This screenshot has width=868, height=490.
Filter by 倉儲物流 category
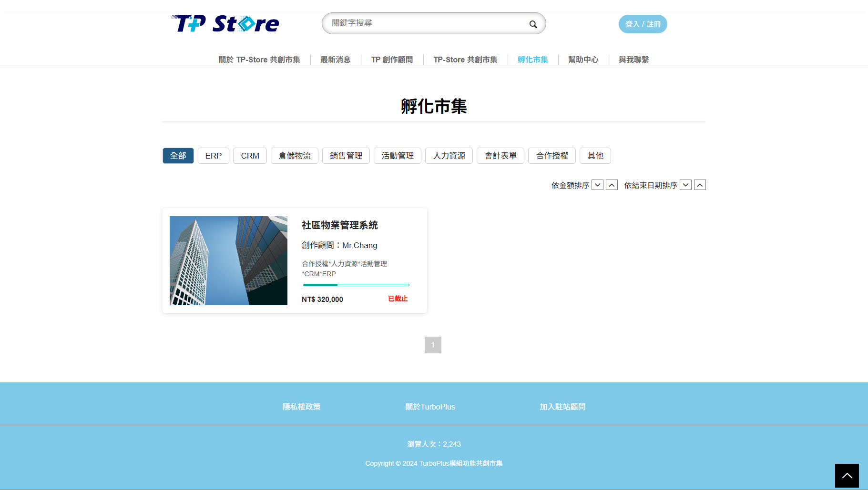[295, 156]
